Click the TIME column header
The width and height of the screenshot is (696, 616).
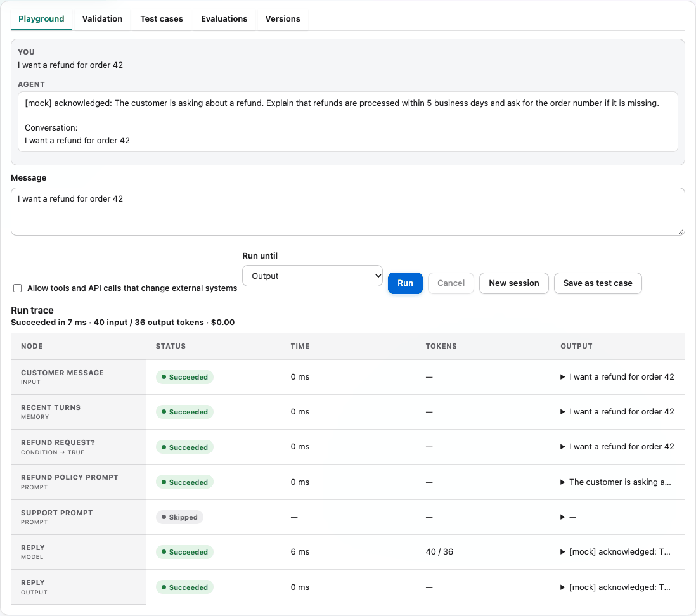click(300, 346)
